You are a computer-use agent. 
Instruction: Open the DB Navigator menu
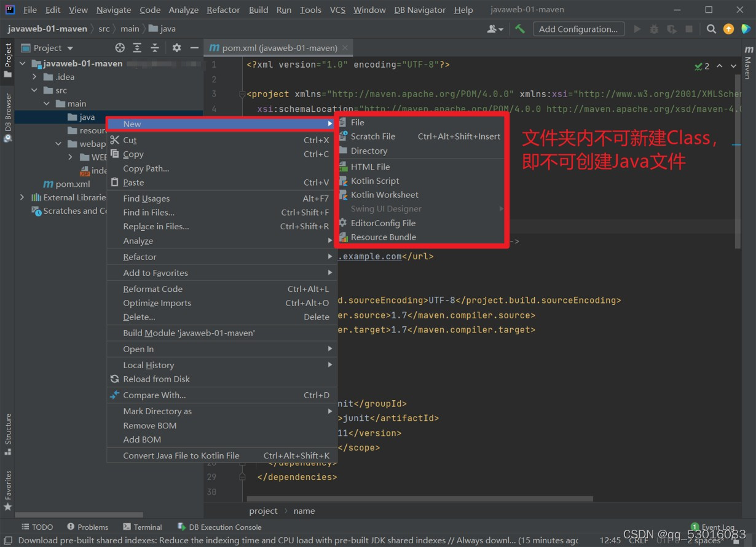[x=420, y=10]
